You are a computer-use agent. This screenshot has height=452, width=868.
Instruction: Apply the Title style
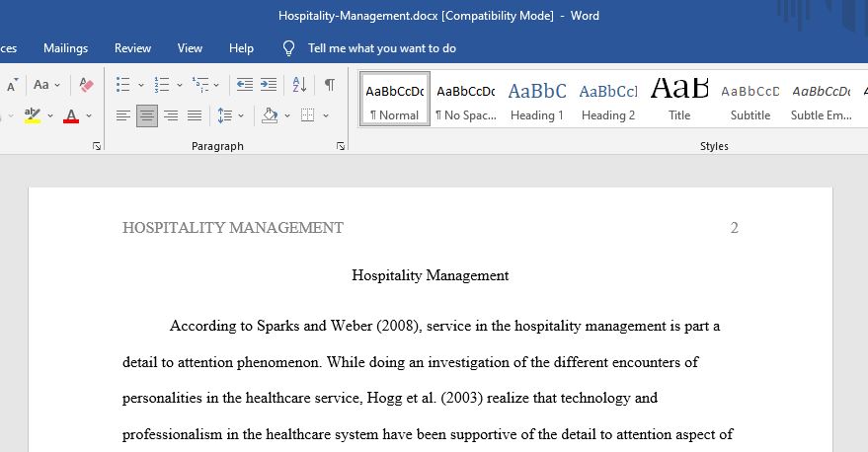coord(679,100)
